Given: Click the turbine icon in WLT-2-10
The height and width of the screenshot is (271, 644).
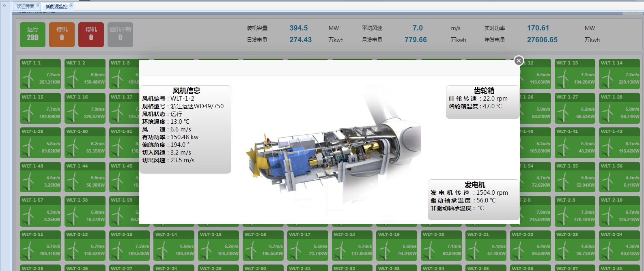Looking at the screenshot, I should pyautogui.click(x=607, y=216).
